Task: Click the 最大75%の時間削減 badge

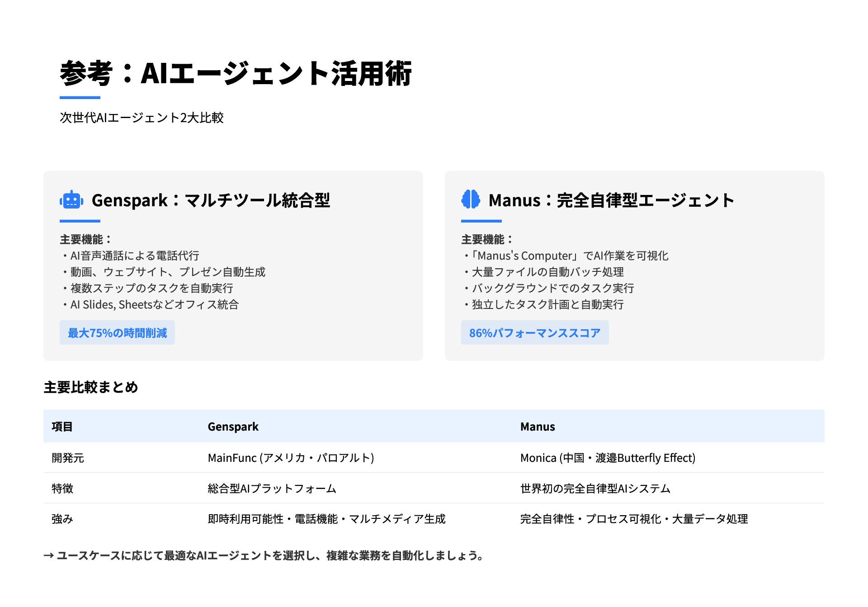Action: [x=117, y=332]
